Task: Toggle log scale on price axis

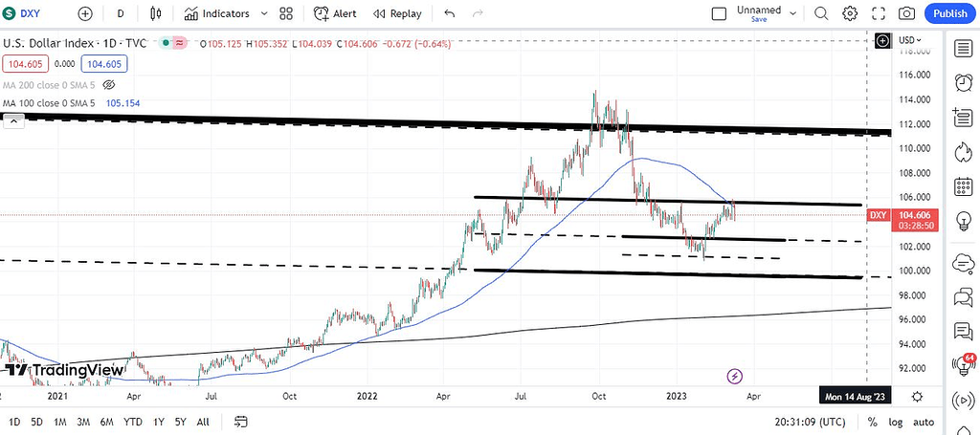Action: pyautogui.click(x=895, y=422)
